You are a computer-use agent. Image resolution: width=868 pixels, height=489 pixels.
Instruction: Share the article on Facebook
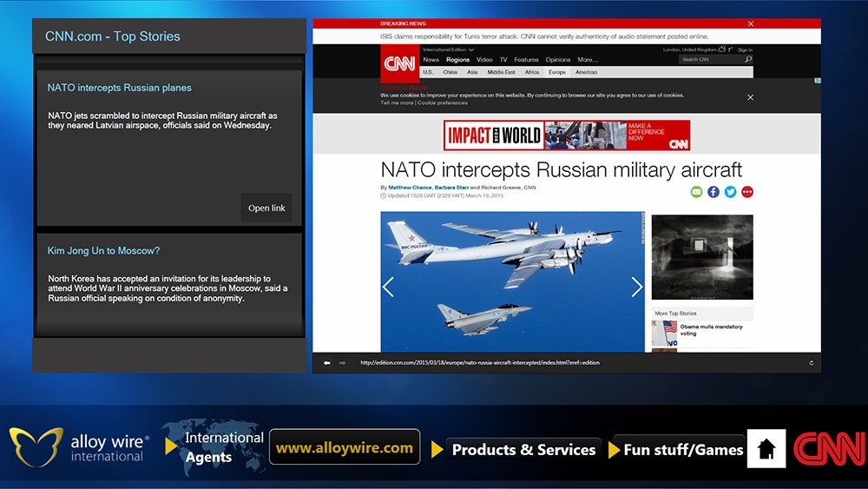point(713,192)
